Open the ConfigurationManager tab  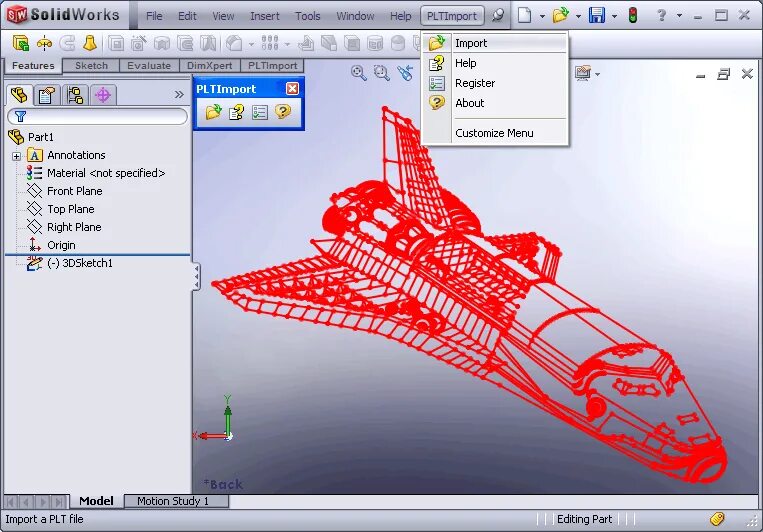74,95
